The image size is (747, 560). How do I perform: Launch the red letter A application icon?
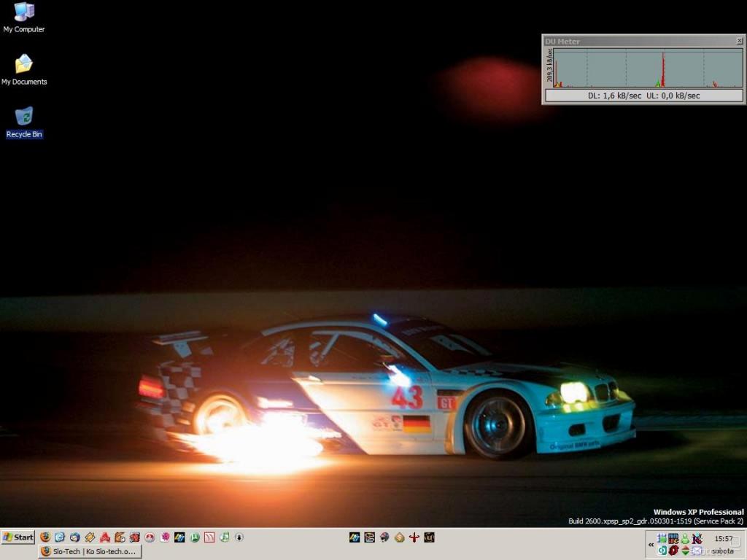coord(105,537)
